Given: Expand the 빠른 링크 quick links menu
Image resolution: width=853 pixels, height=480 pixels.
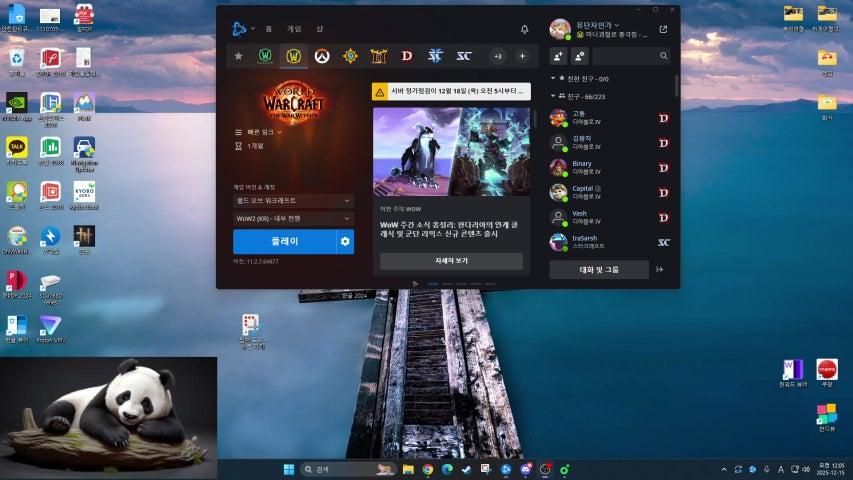Looking at the screenshot, I should tap(258, 132).
